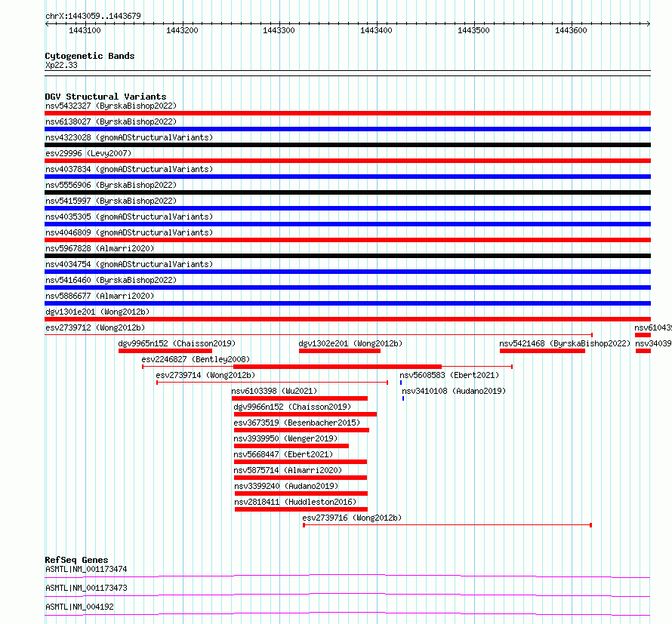
Task: Click the nsv2818411 (Huddleston2016) label
Action: click(295, 502)
